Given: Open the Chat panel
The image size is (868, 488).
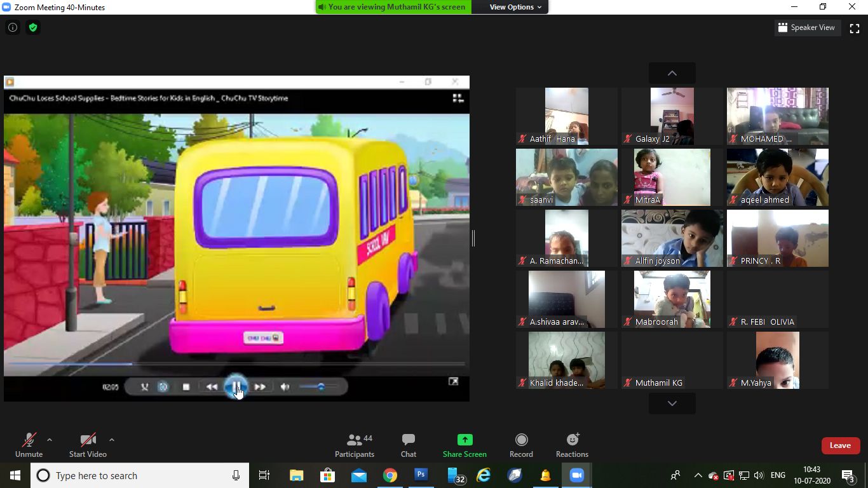Looking at the screenshot, I should pos(409,445).
